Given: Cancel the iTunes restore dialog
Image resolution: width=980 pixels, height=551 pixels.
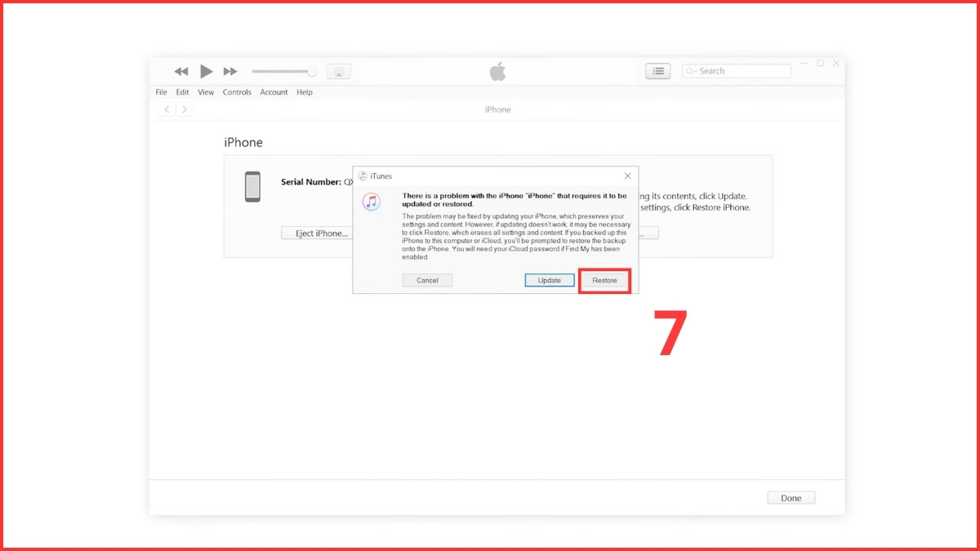Looking at the screenshot, I should click(427, 280).
